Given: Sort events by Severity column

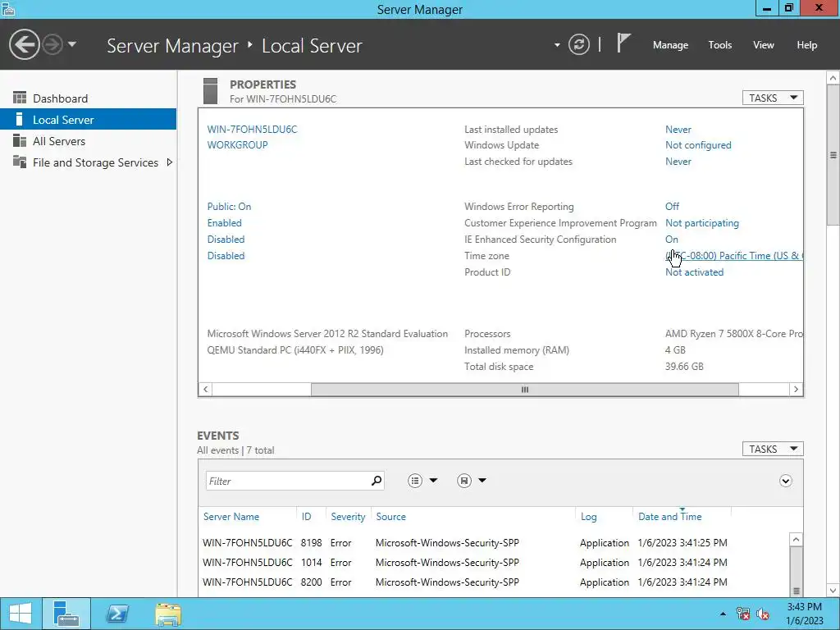Looking at the screenshot, I should [x=348, y=517].
